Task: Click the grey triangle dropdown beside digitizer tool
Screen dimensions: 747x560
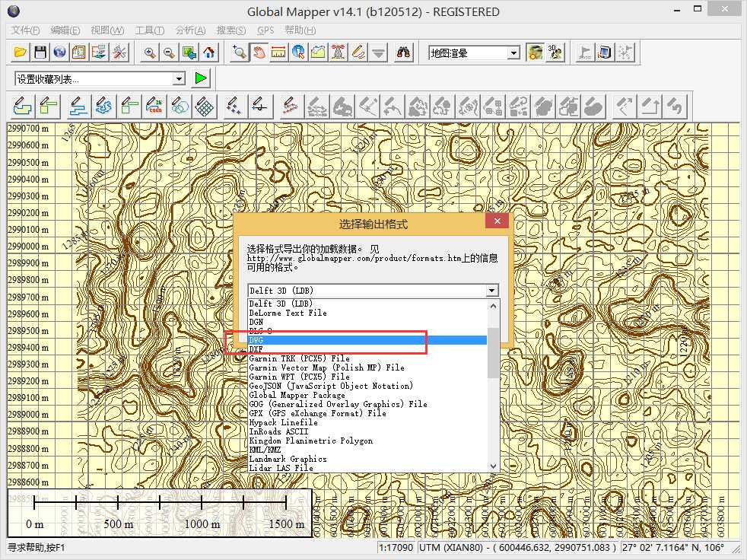Action: tap(378, 52)
